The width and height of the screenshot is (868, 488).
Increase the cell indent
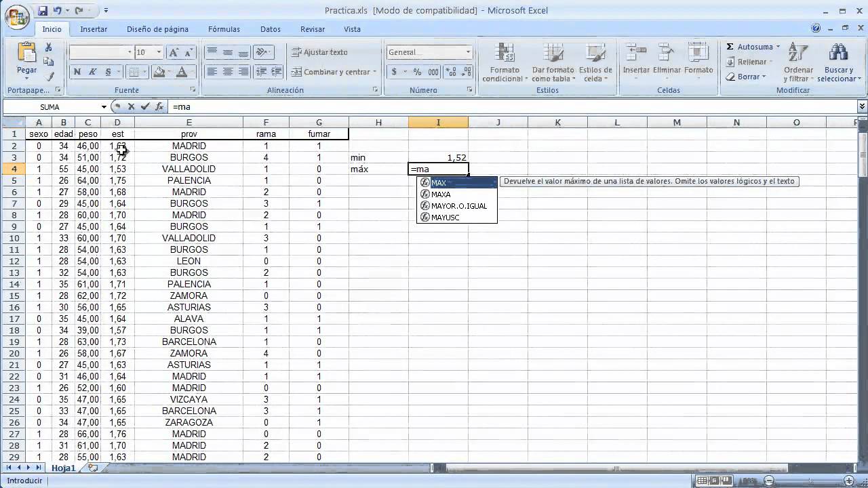tap(276, 72)
